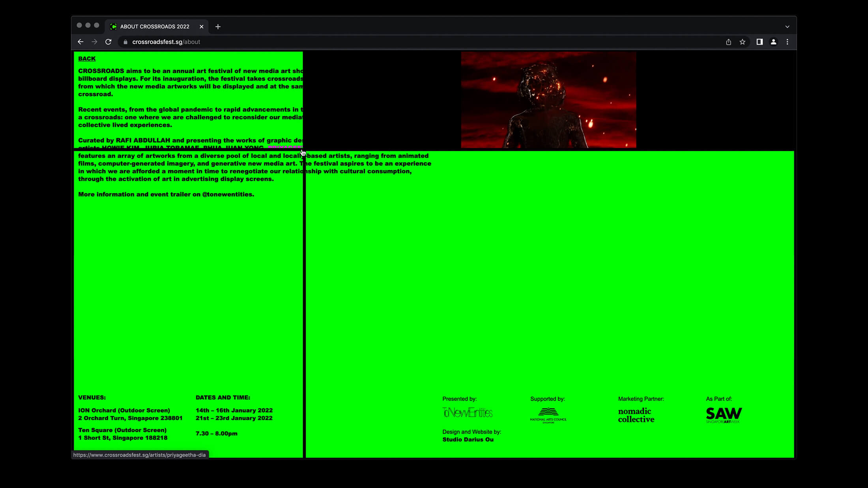The image size is (868, 488).
Task: Click the share page icon
Action: [728, 42]
